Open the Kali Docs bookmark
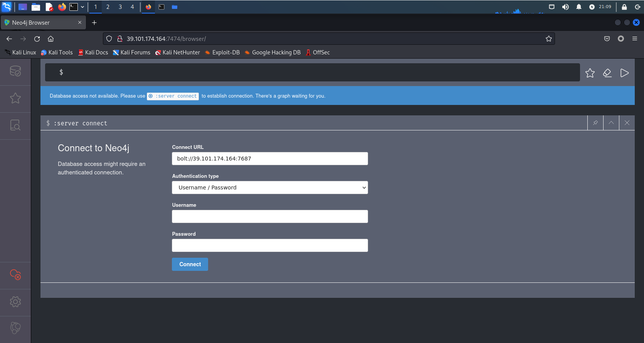This screenshot has width=644, height=343. tap(93, 52)
